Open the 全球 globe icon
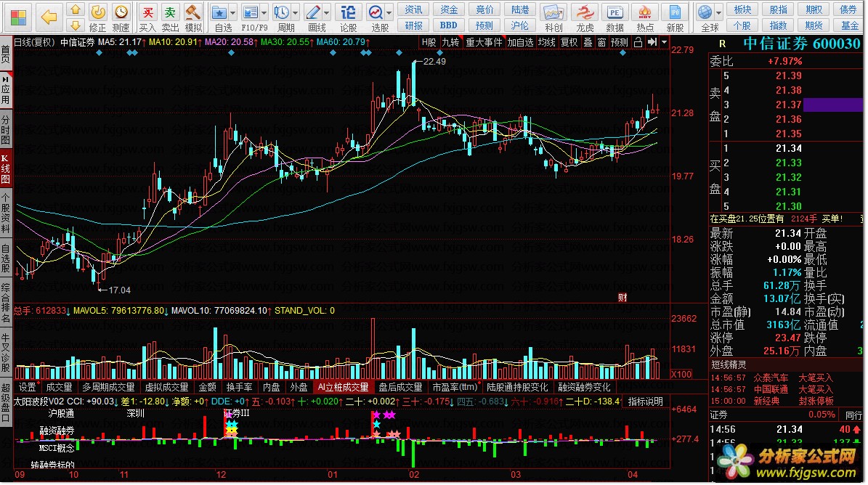Screen dimensions: 868x485 click(x=705, y=12)
